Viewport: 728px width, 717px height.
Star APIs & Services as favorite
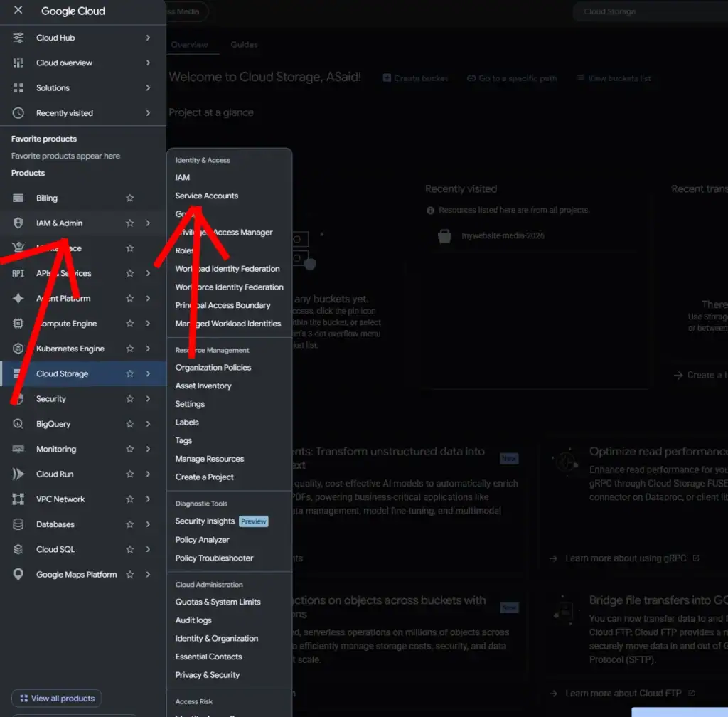(129, 273)
